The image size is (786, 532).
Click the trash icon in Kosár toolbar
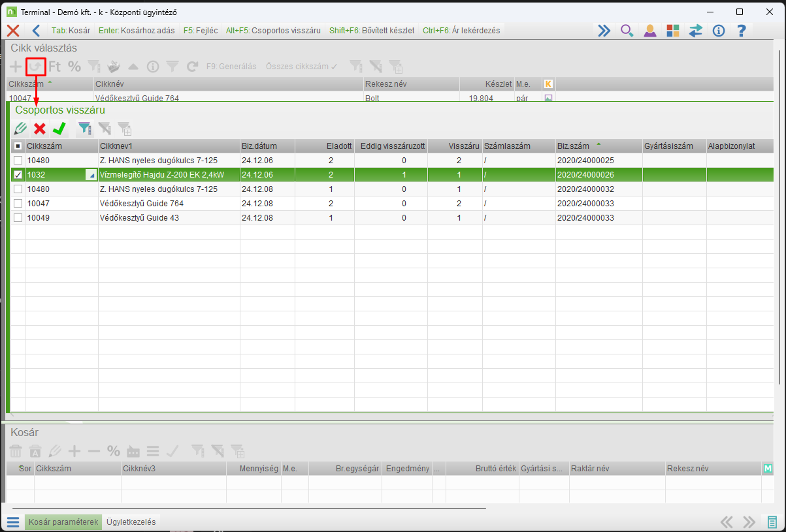click(x=16, y=450)
